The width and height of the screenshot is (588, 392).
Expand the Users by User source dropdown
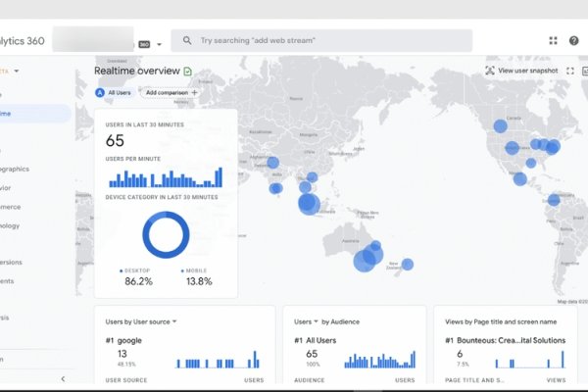pos(173,321)
